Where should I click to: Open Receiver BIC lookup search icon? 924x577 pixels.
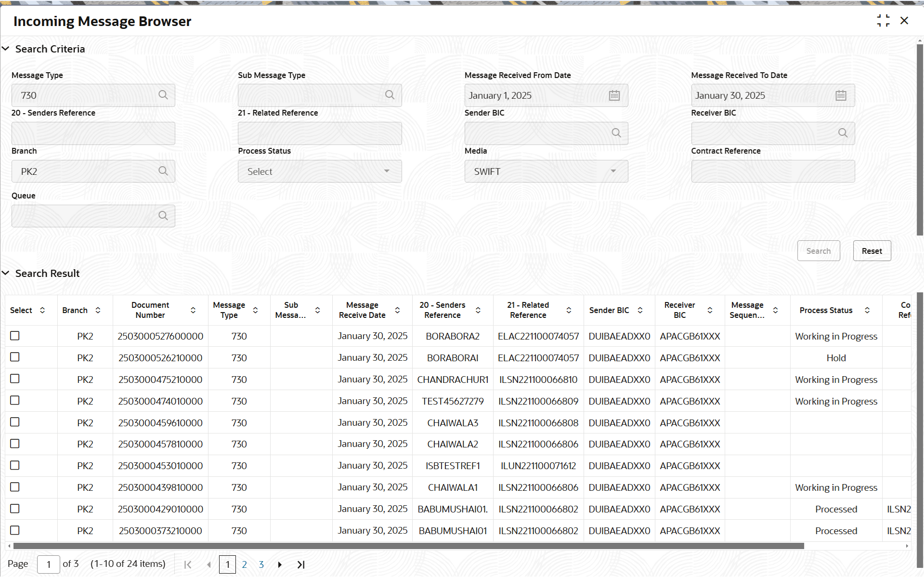click(843, 133)
